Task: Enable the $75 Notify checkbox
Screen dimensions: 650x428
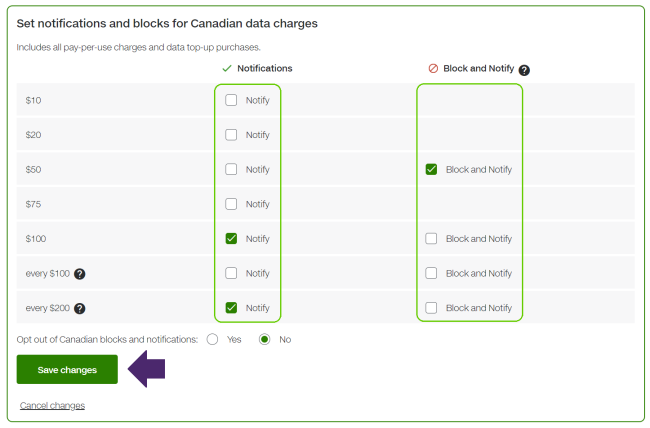Action: coord(231,204)
